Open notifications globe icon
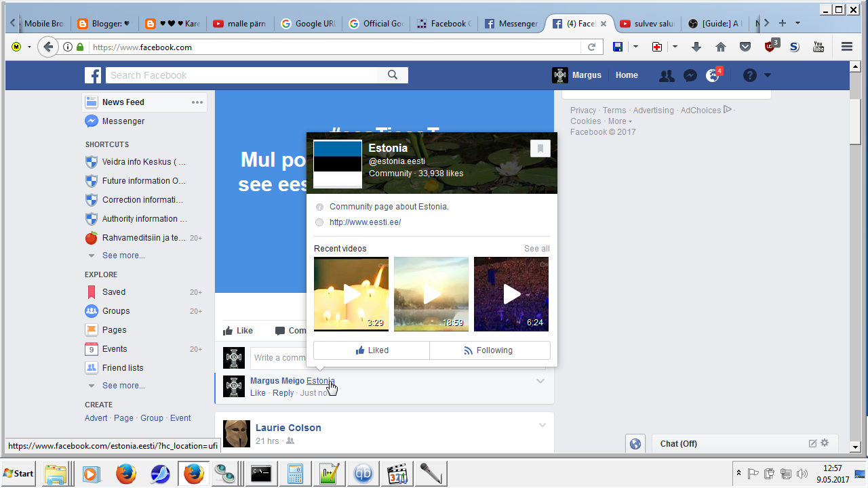This screenshot has width=868, height=488. coord(713,76)
